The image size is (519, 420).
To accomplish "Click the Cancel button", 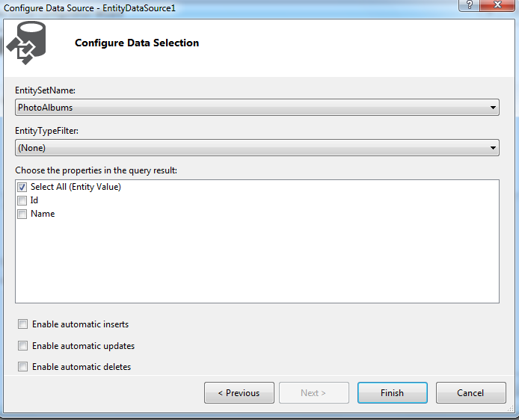I will point(470,393).
